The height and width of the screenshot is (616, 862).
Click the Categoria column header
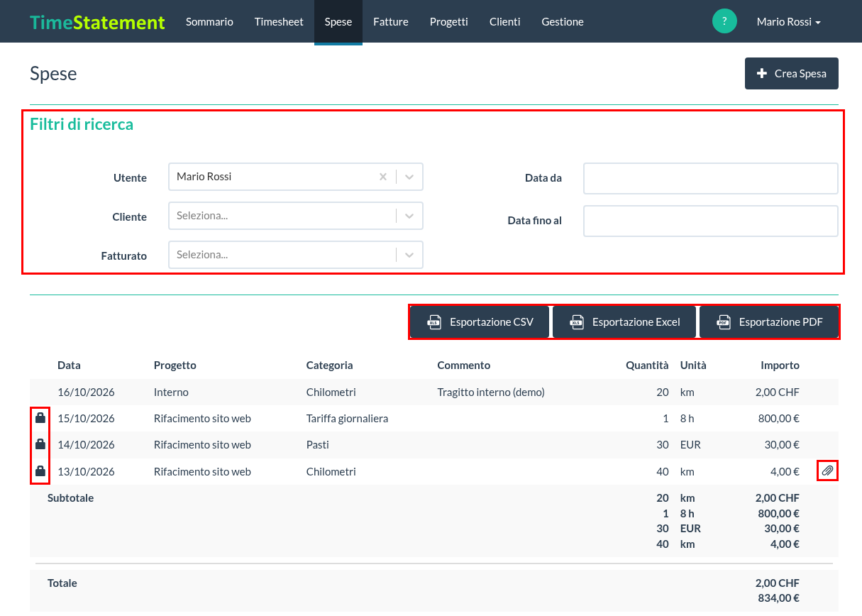coord(330,365)
